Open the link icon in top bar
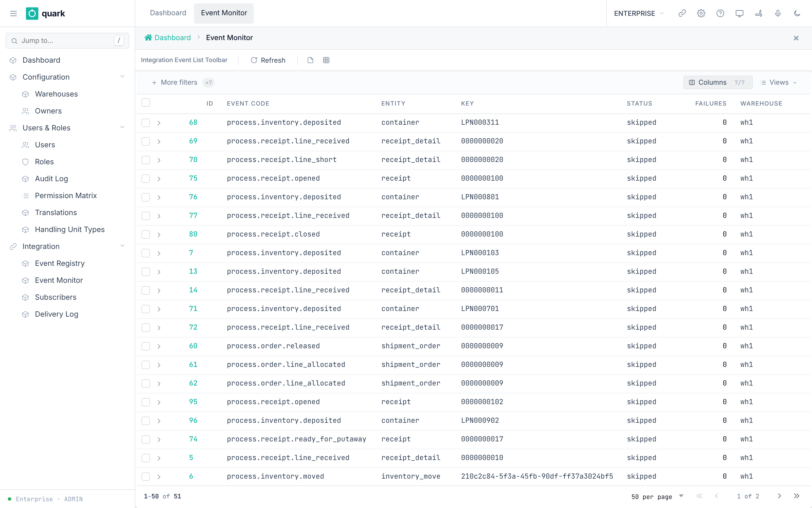The width and height of the screenshot is (812, 508). pyautogui.click(x=682, y=14)
